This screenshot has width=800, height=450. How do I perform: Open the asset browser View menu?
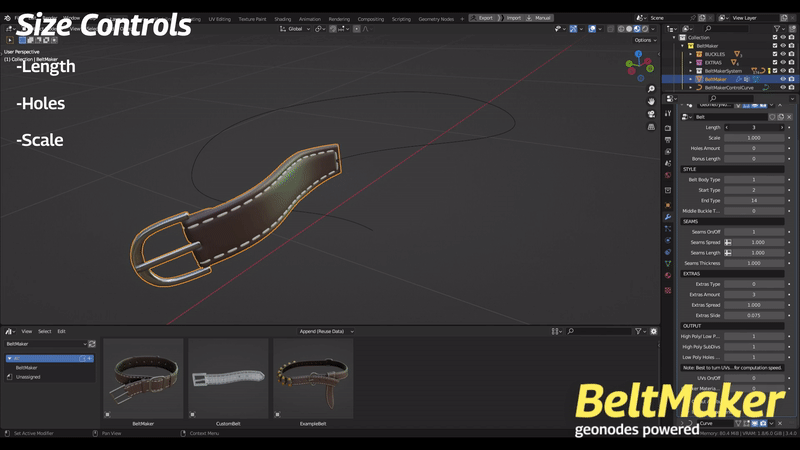click(x=27, y=331)
